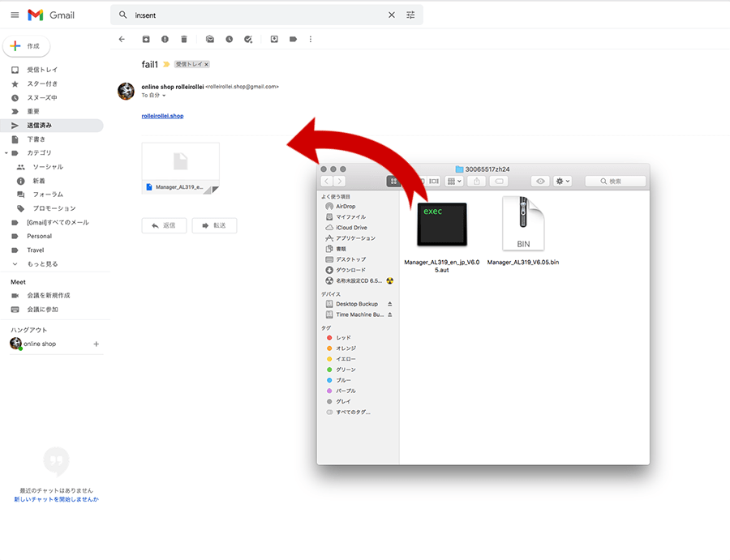Report the email as spam

click(x=165, y=39)
